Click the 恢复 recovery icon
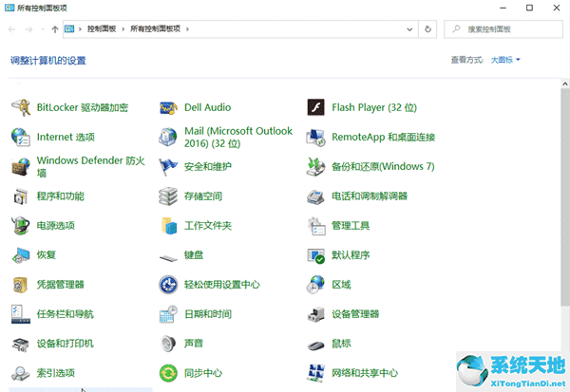The image size is (570, 392). pyautogui.click(x=21, y=255)
